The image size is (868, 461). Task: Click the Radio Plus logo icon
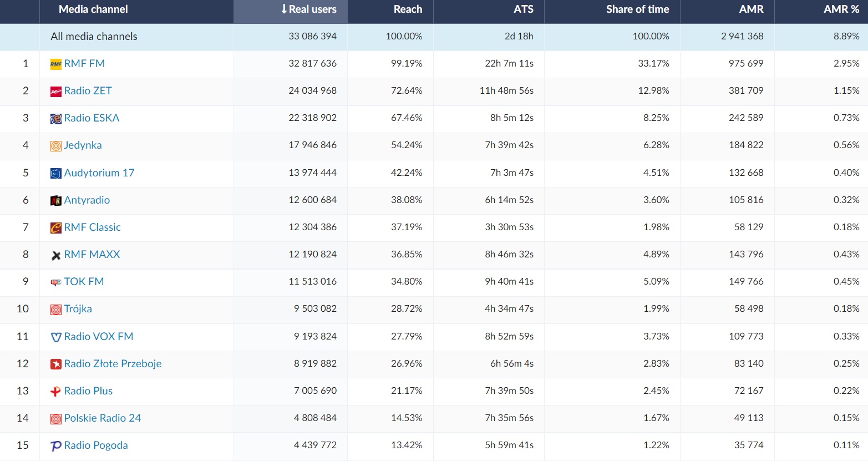[x=55, y=391]
